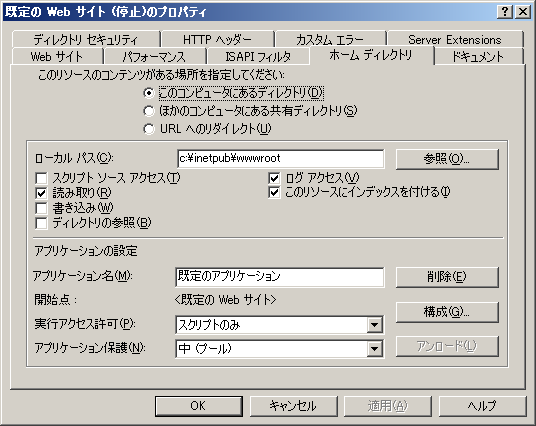Click the ローカル パス input field
536x426 pixels.
pyautogui.click(x=280, y=159)
